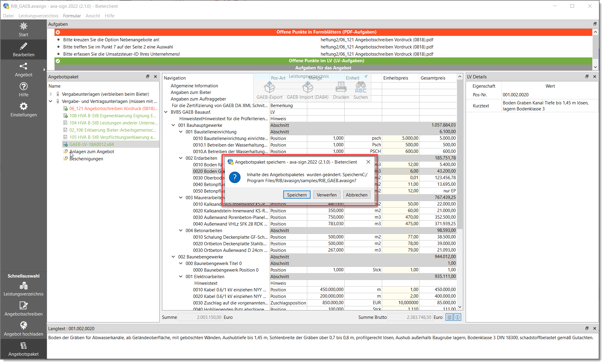Click Aufgaben für das Angebot header bar
Image resolution: width=604 pixels, height=364 pixels.
tap(323, 68)
